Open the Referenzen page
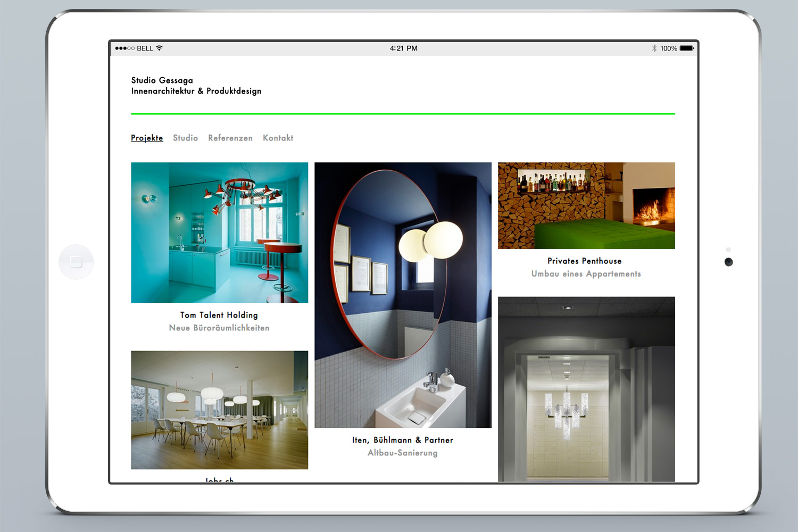The width and height of the screenshot is (798, 532). pos(230,138)
